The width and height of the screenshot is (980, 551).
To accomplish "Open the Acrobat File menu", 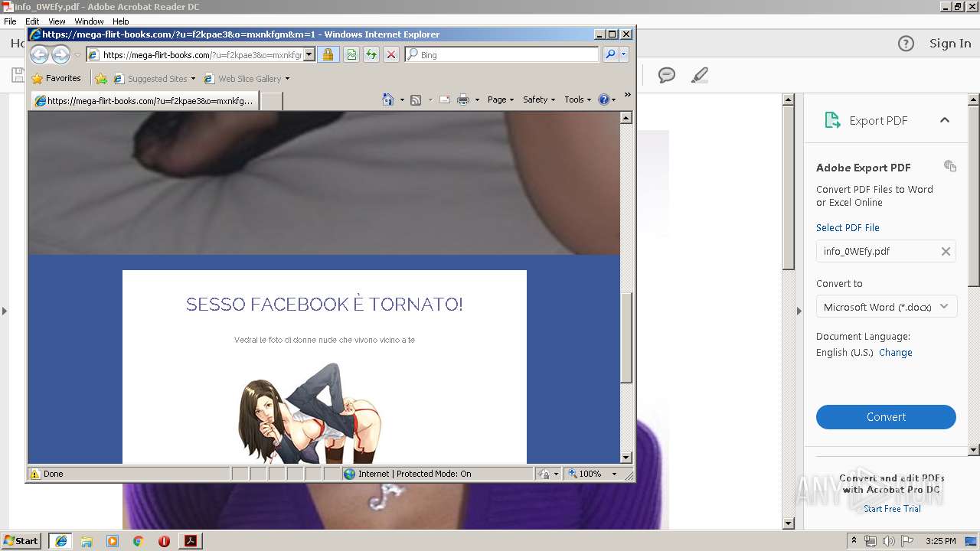I will point(10,21).
